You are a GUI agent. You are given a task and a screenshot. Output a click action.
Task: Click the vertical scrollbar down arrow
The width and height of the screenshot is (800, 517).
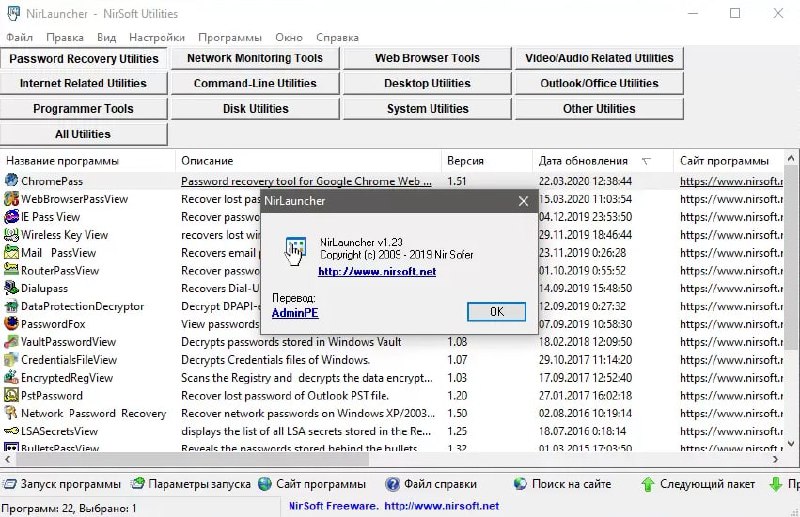791,444
